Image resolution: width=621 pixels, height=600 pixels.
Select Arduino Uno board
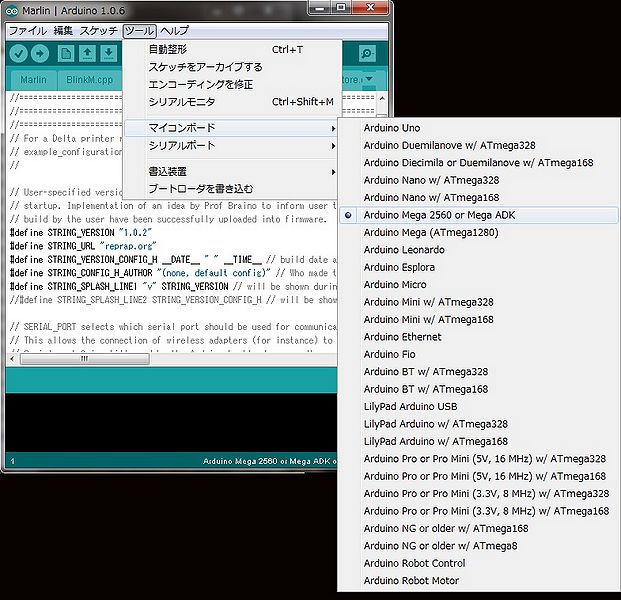[x=478, y=128]
